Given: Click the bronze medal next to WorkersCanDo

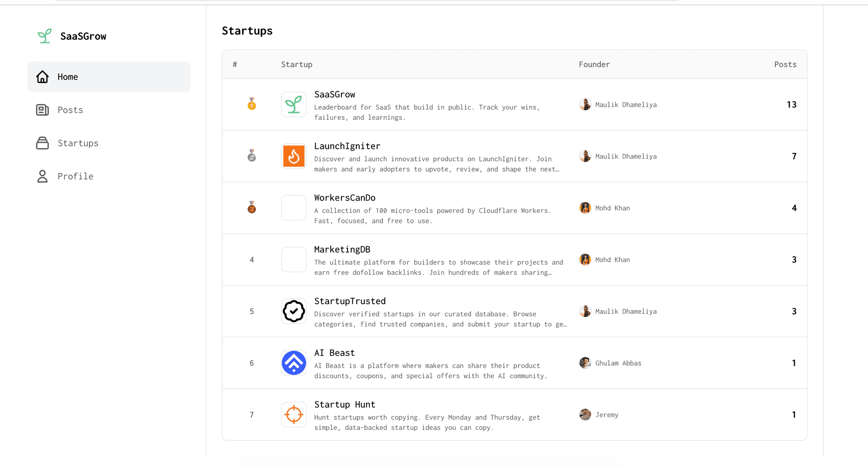Looking at the screenshot, I should (x=251, y=207).
